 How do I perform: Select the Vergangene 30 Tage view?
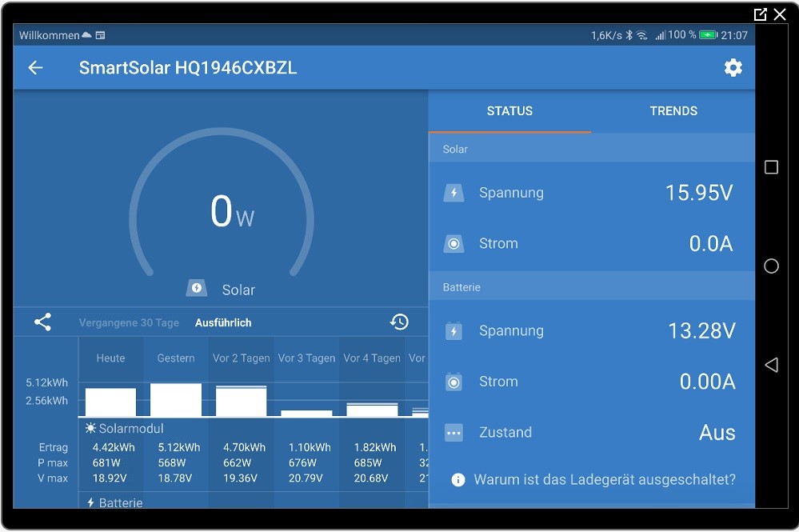click(129, 322)
